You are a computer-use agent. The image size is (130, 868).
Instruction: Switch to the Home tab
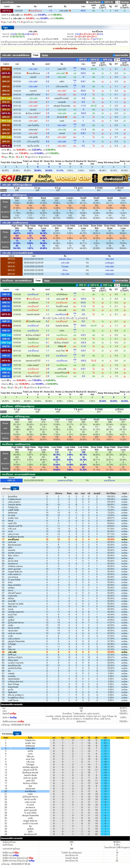pyautogui.click(x=45, y=55)
